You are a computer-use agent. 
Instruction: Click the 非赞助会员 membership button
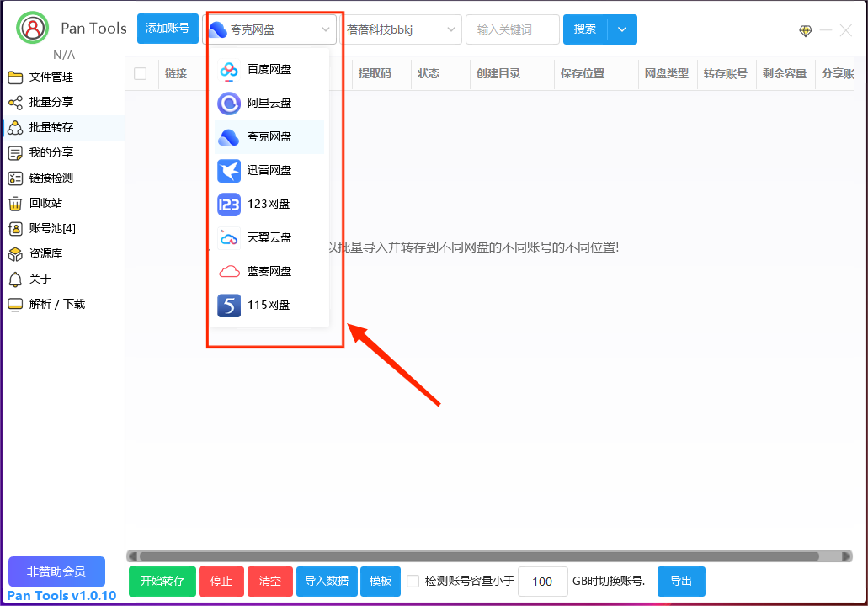(56, 571)
